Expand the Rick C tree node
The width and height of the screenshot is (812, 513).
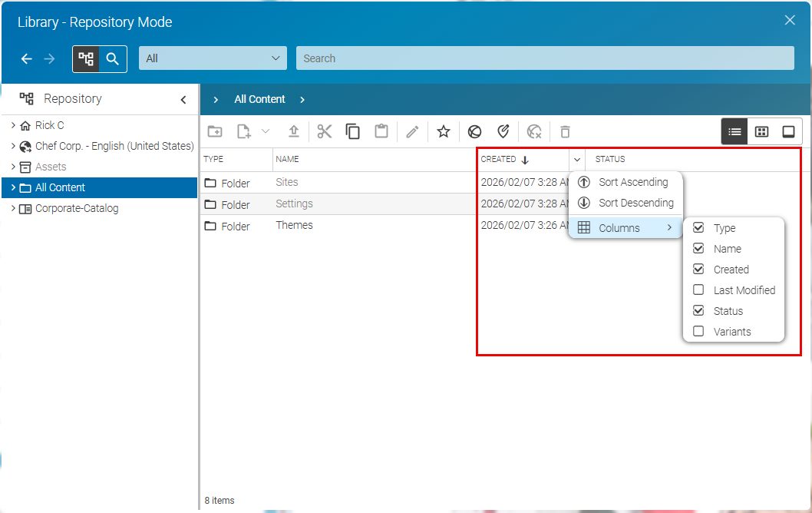(13, 125)
